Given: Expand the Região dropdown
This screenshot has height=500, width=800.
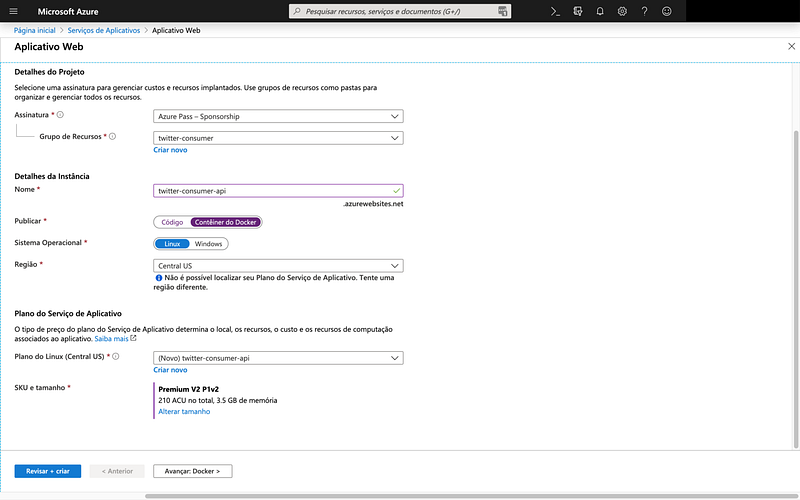Looking at the screenshot, I should point(278,266).
